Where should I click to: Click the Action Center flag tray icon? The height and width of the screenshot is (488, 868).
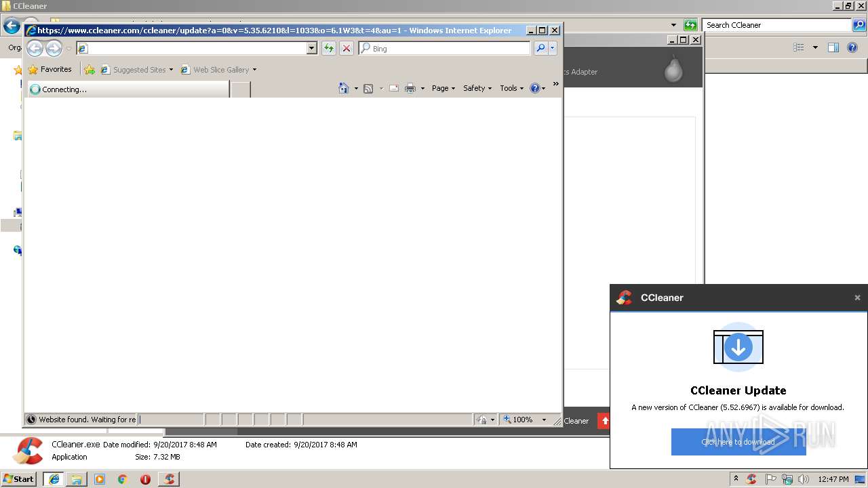(770, 479)
